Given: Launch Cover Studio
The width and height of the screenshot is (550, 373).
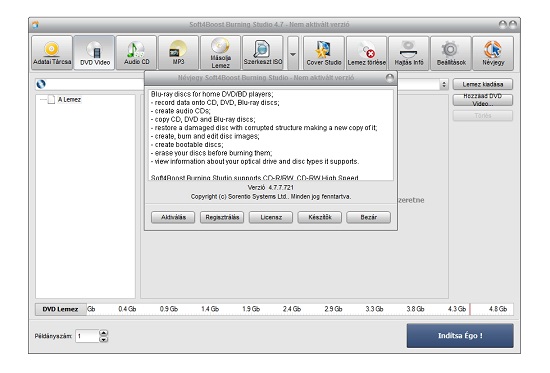Looking at the screenshot, I should [324, 53].
